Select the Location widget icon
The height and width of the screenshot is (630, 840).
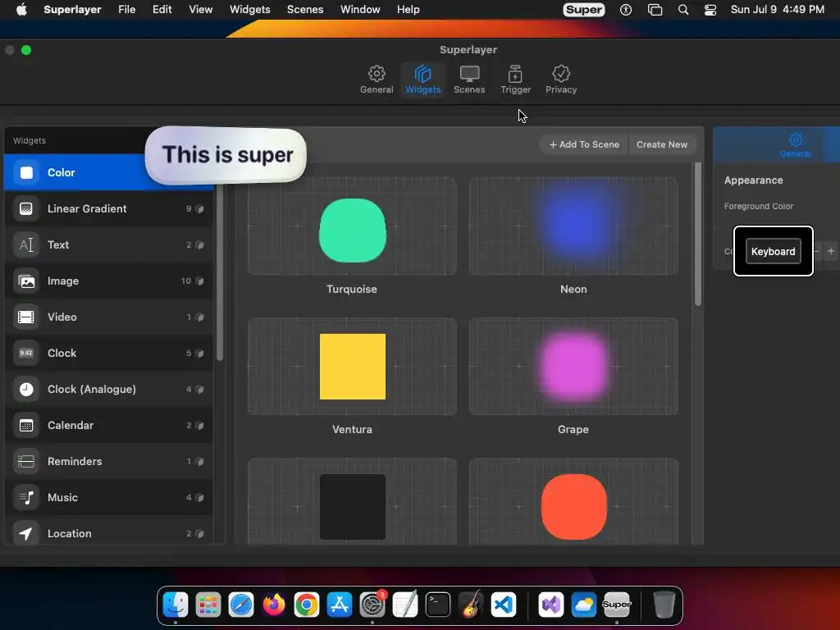(25, 533)
